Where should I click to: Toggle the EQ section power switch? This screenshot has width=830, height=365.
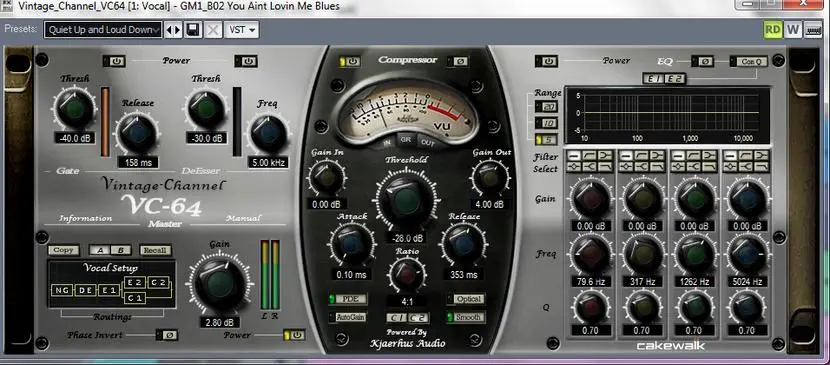click(x=547, y=61)
